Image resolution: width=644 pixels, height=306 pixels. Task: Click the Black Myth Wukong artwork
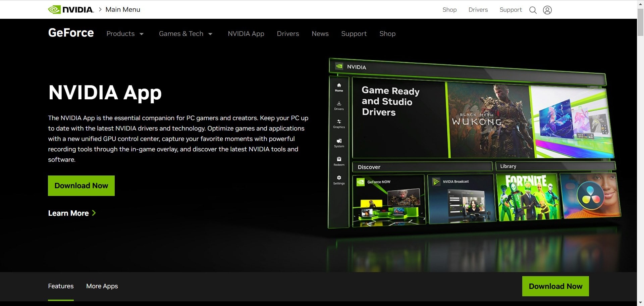pyautogui.click(x=490, y=120)
